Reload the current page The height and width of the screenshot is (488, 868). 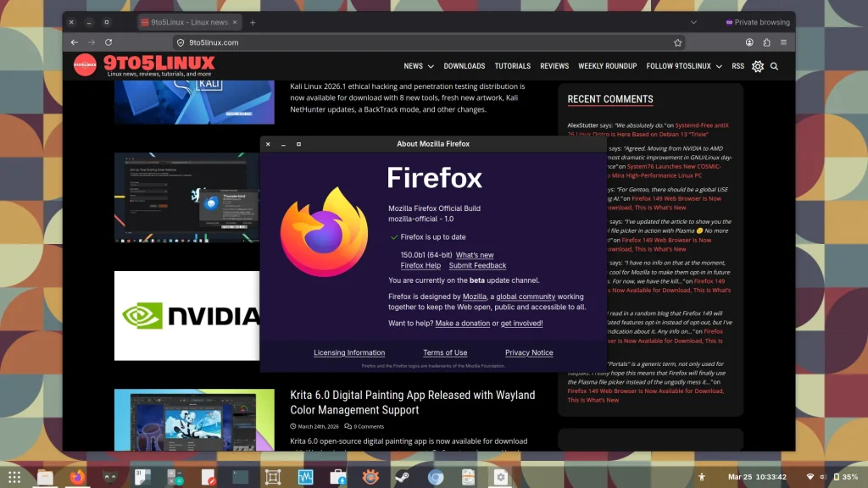pyautogui.click(x=108, y=42)
